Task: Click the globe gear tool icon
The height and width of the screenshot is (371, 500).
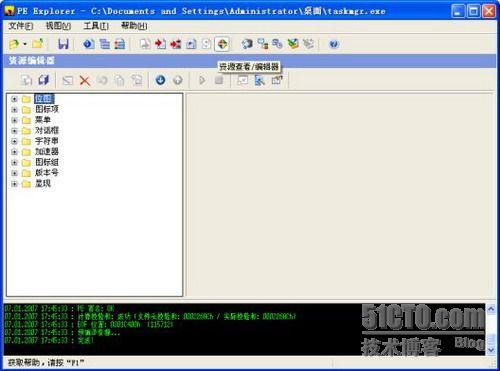Action: pos(247,44)
